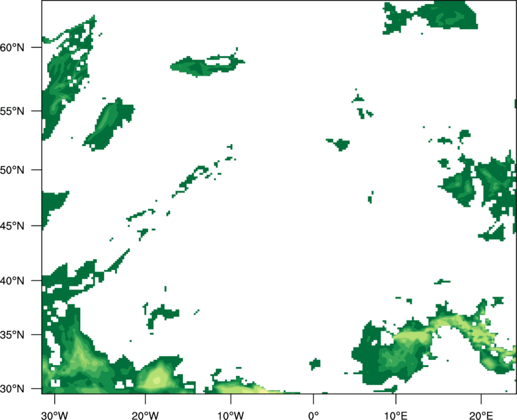517x420 pixels.
Task: Click the 20°W longitude label
Action: [145, 415]
